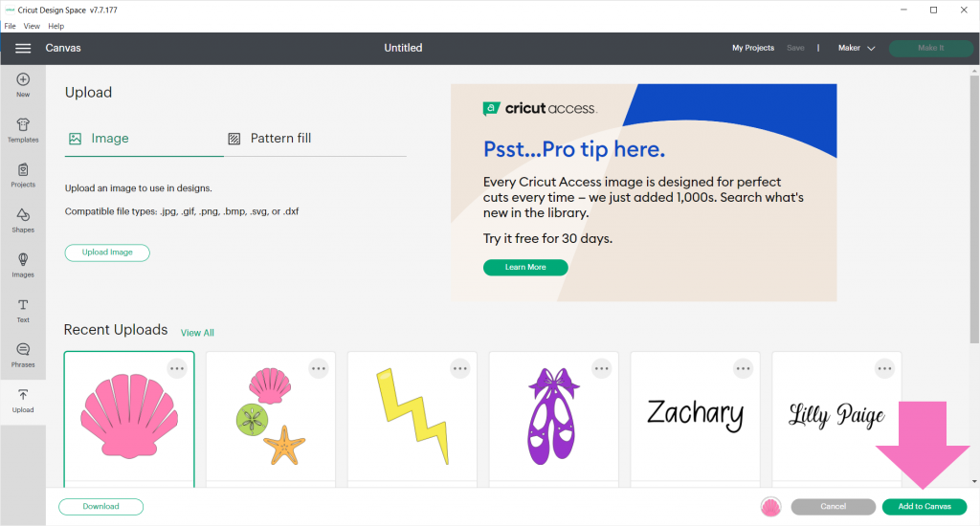Open the View menu
This screenshot has width=980, height=526.
click(32, 26)
